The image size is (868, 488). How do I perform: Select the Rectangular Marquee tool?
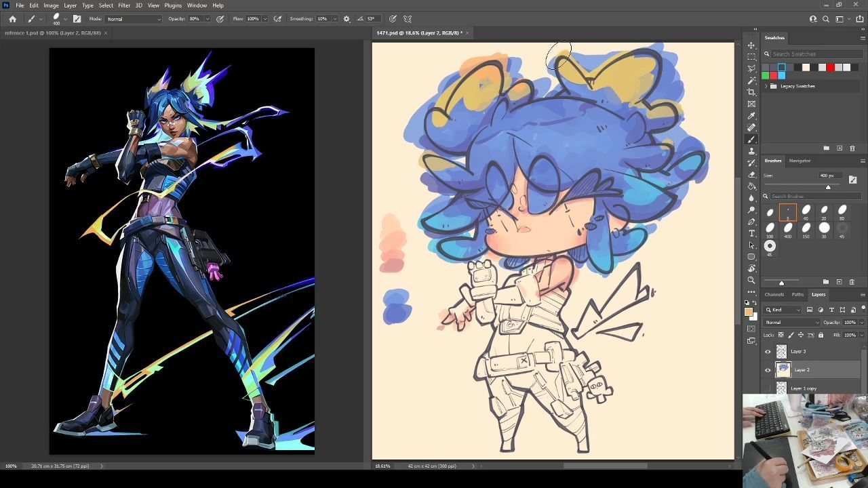point(751,57)
